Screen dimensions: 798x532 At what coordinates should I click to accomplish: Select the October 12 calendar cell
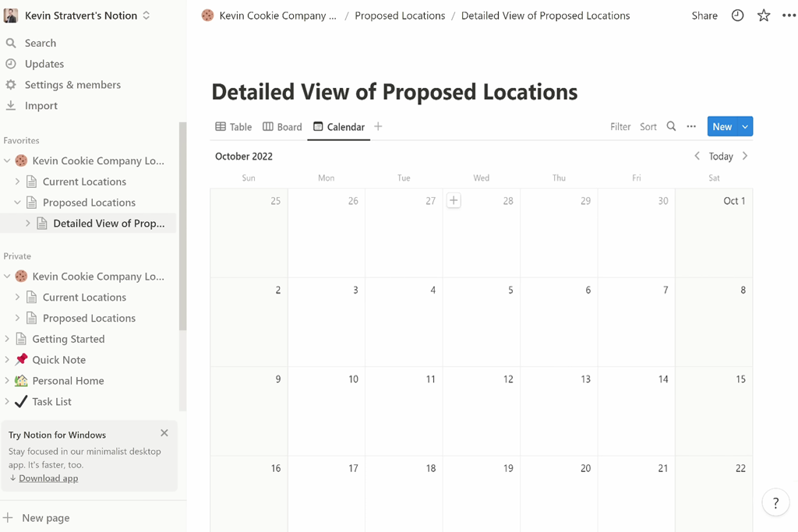(x=482, y=411)
